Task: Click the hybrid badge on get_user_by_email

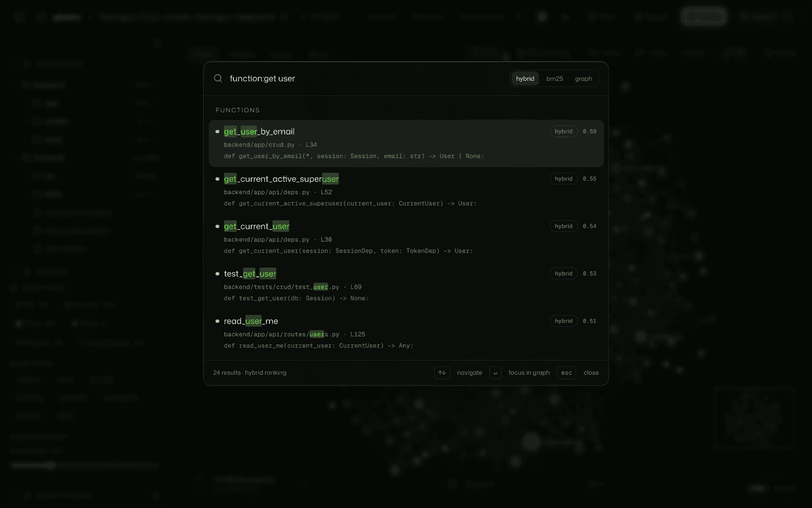Action: 563,132
